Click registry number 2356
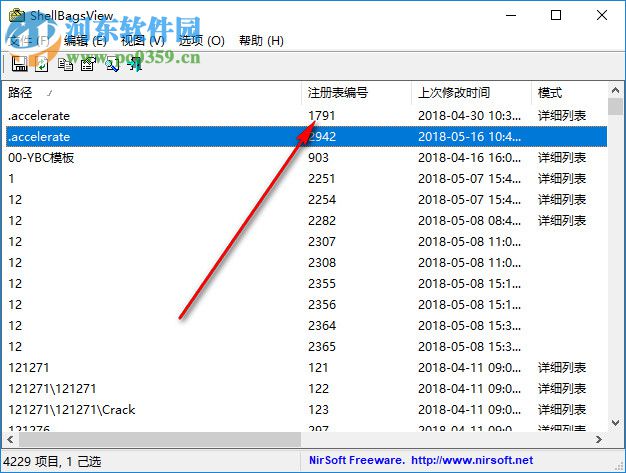This screenshot has height=473, width=626. tap(322, 305)
